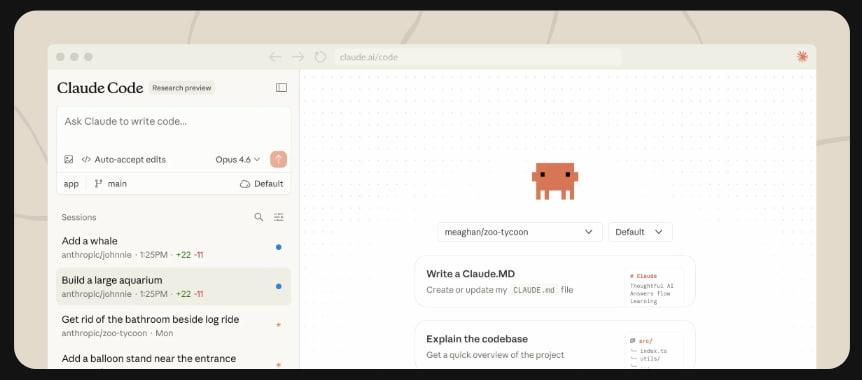Image resolution: width=862 pixels, height=380 pixels.
Task: Click the Claude.MD preview thumbnail
Action: click(654, 287)
